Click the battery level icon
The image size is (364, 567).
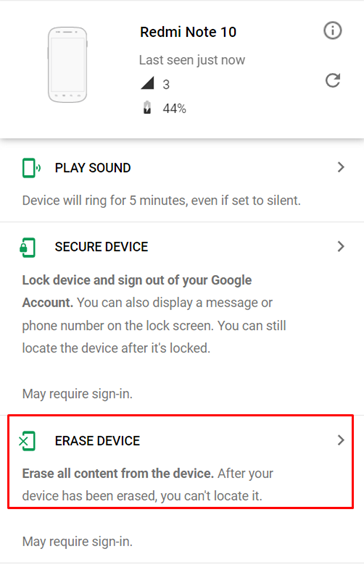[x=147, y=107]
